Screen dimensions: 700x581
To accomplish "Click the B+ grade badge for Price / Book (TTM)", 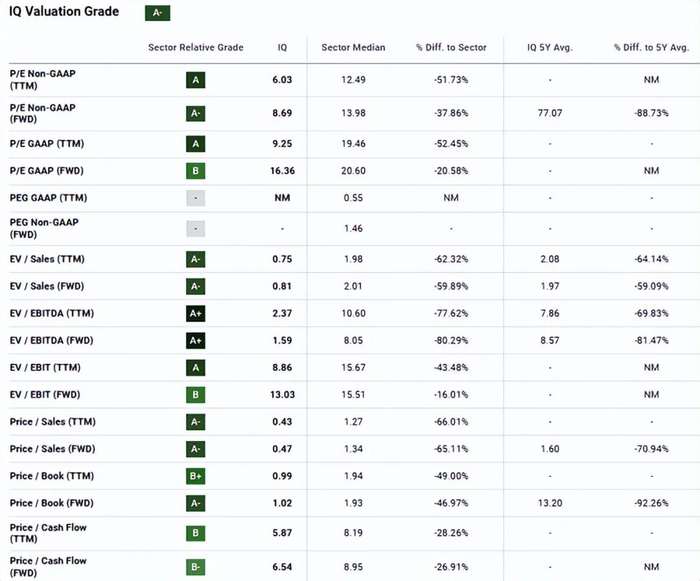I will pyautogui.click(x=196, y=475).
